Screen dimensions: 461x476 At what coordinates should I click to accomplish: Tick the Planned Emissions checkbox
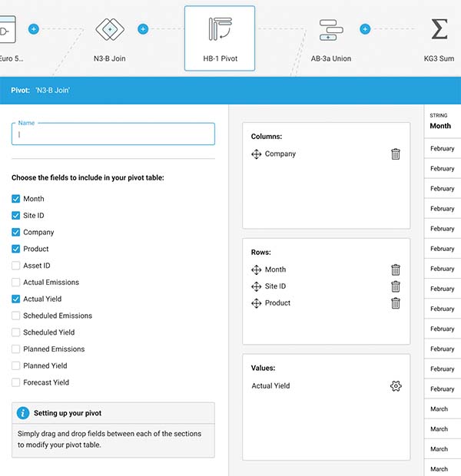16,349
